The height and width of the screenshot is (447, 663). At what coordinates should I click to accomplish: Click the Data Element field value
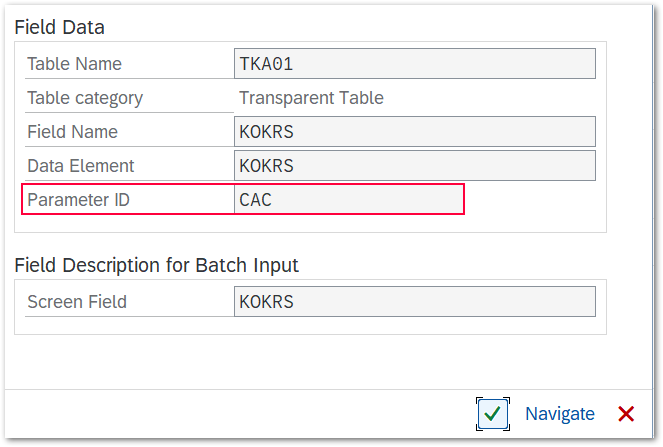pyautogui.click(x=414, y=166)
